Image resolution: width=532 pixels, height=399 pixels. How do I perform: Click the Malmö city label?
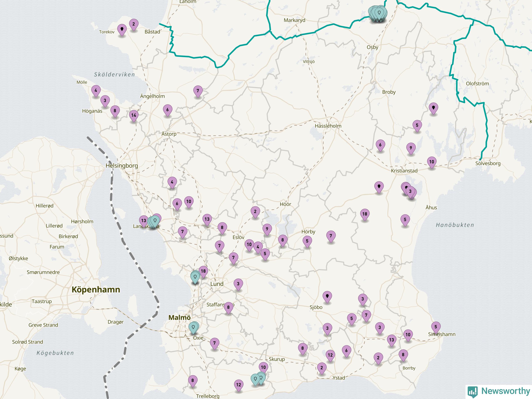180,318
